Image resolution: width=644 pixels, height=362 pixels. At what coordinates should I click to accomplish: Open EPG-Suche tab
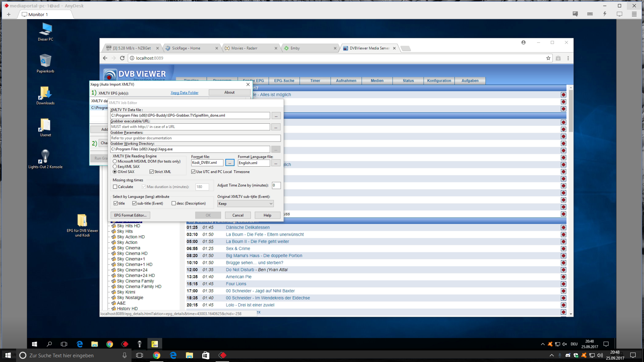click(x=284, y=81)
